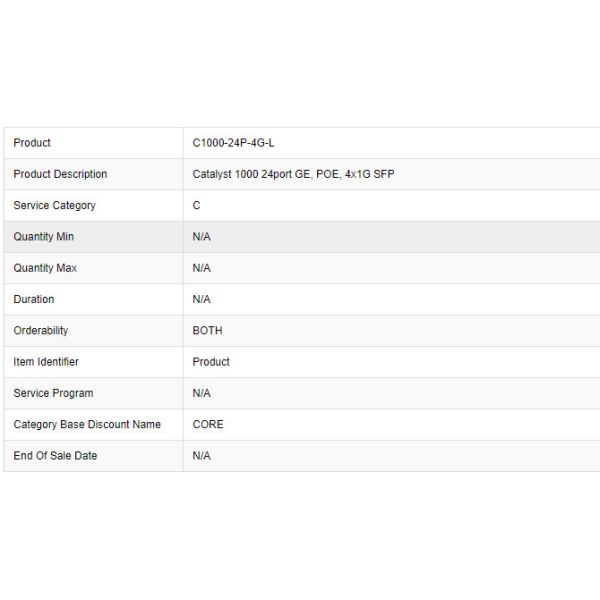Select the Item Identifier value Product
Viewport: 600px width, 600px height.
pyautogui.click(x=211, y=361)
